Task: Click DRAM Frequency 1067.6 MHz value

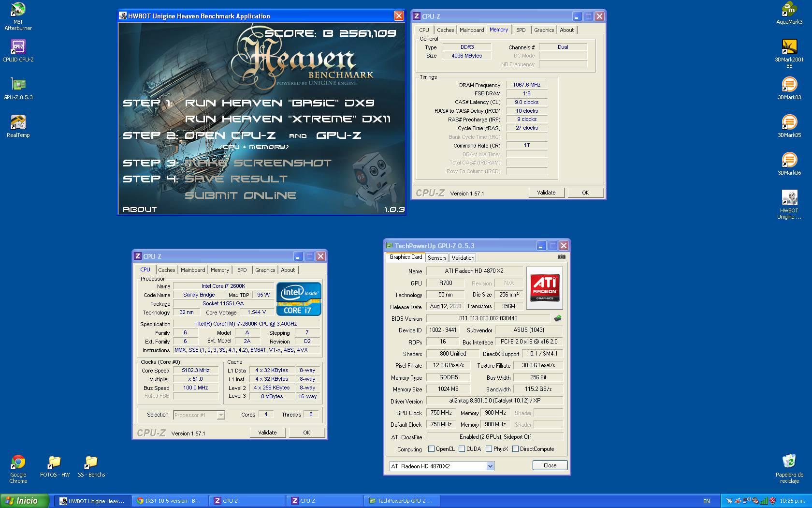Action: [526, 85]
